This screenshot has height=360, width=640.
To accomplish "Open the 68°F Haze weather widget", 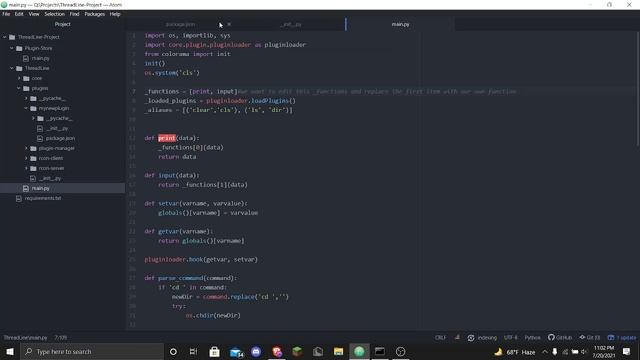I will pyautogui.click(x=514, y=352).
